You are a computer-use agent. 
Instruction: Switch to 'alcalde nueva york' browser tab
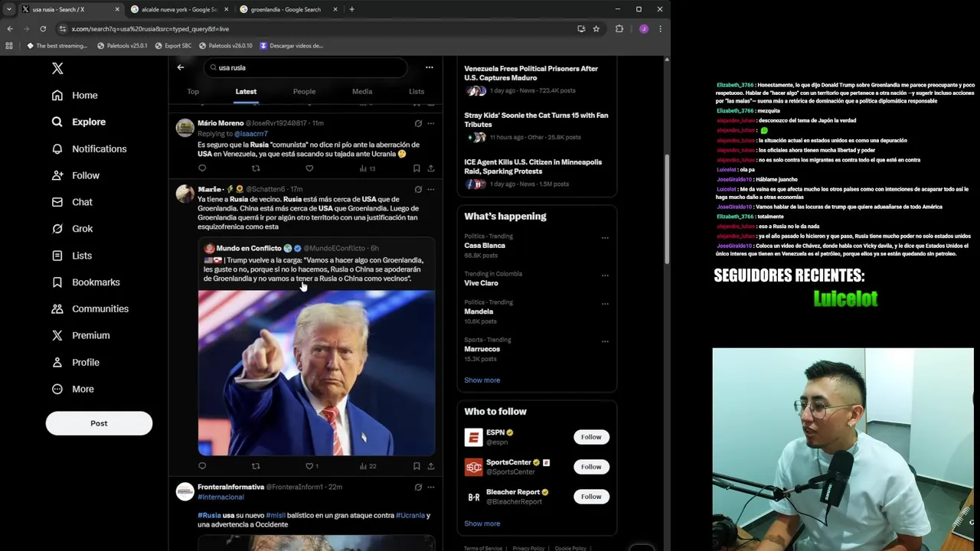tap(179, 9)
